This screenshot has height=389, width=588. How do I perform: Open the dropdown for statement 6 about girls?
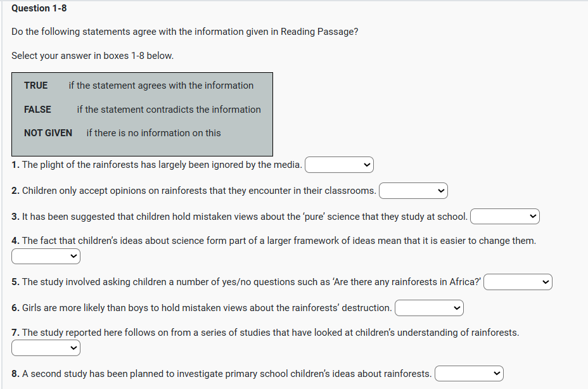point(429,308)
